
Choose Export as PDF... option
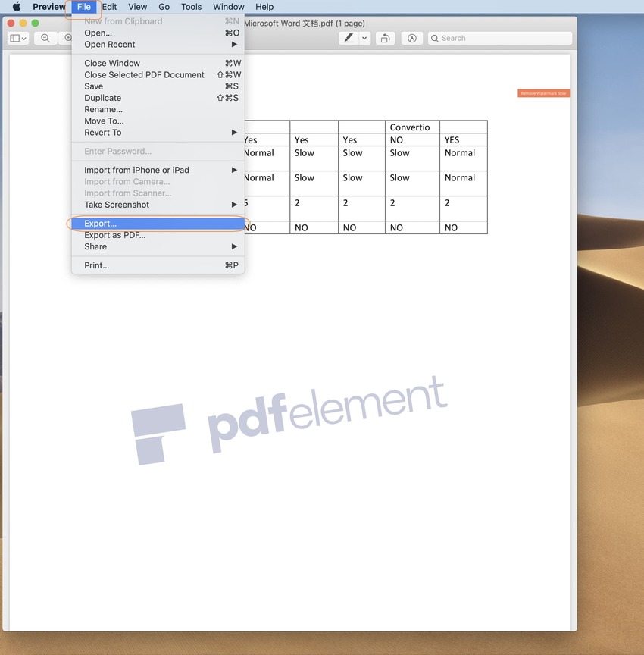click(x=158, y=235)
